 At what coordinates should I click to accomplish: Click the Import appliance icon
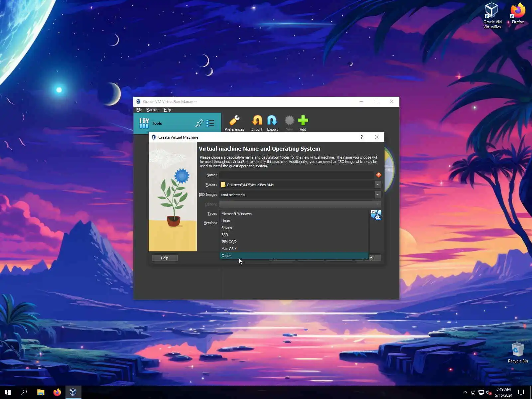257,120
